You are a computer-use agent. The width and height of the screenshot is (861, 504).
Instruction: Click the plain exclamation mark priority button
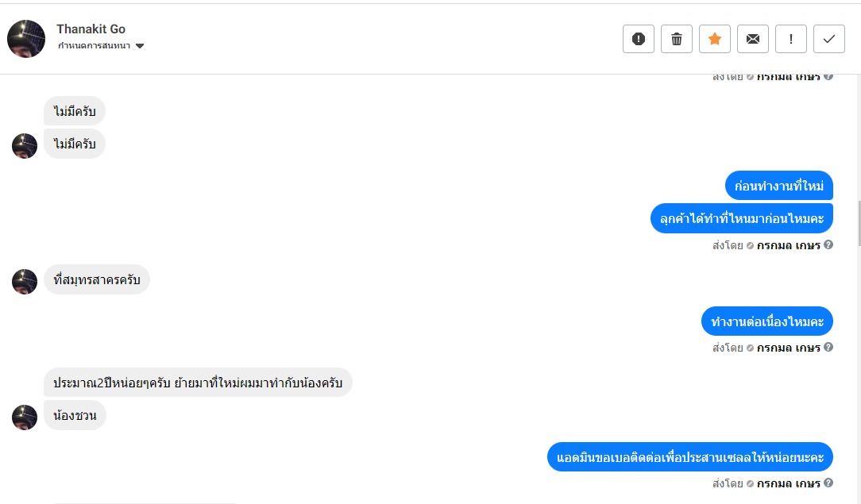[x=791, y=39]
